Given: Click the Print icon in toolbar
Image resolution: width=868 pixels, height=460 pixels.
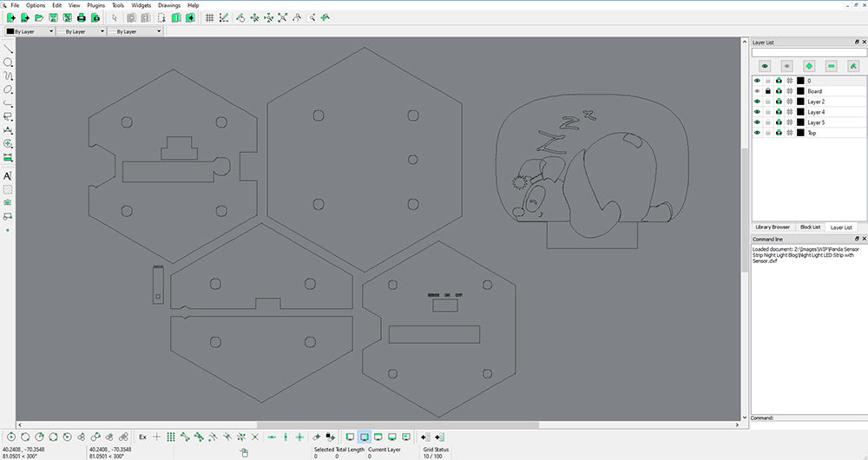Looking at the screenshot, I should pos(82,17).
